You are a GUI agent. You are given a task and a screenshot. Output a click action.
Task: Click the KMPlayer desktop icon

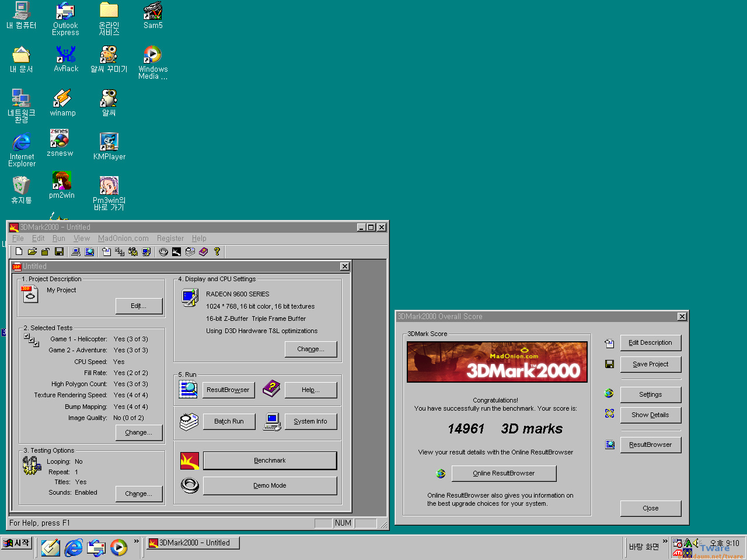pyautogui.click(x=109, y=146)
